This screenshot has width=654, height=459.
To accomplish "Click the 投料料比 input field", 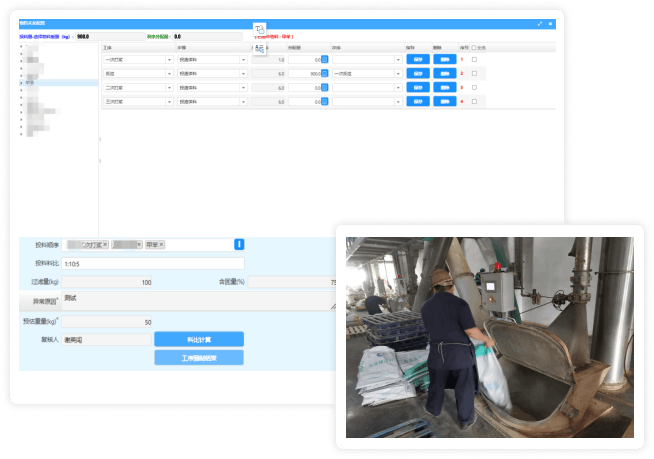I will point(152,264).
